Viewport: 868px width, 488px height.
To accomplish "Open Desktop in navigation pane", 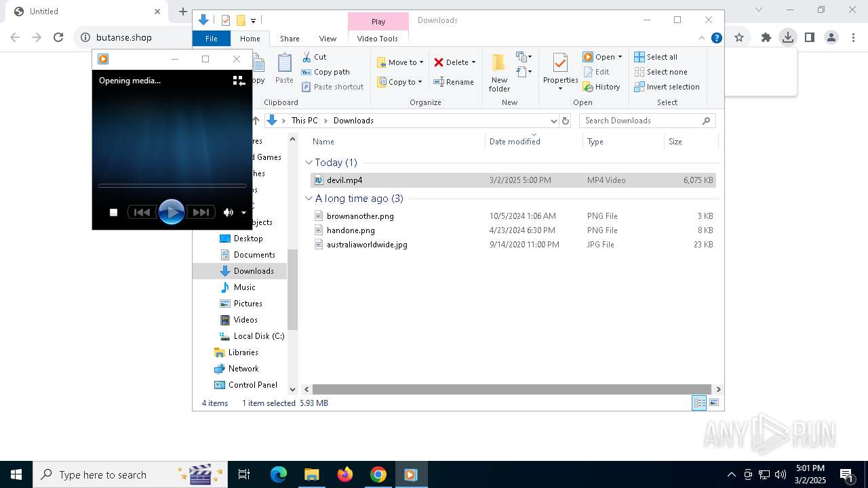I will 241,239.
